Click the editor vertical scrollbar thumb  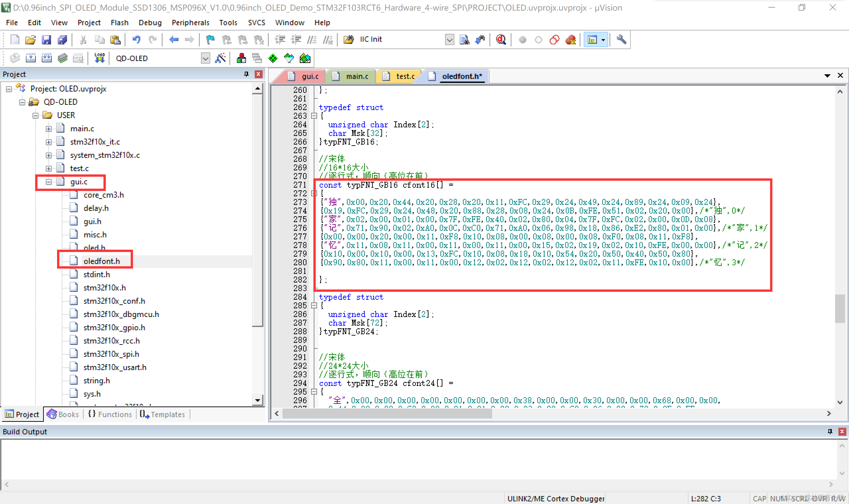(840, 308)
